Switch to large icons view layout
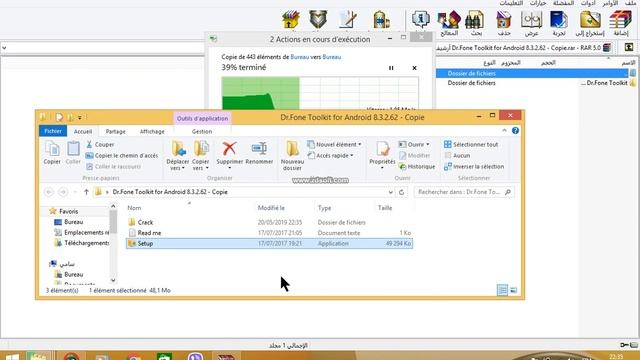This screenshot has width=640, height=360. pyautogui.click(x=513, y=290)
